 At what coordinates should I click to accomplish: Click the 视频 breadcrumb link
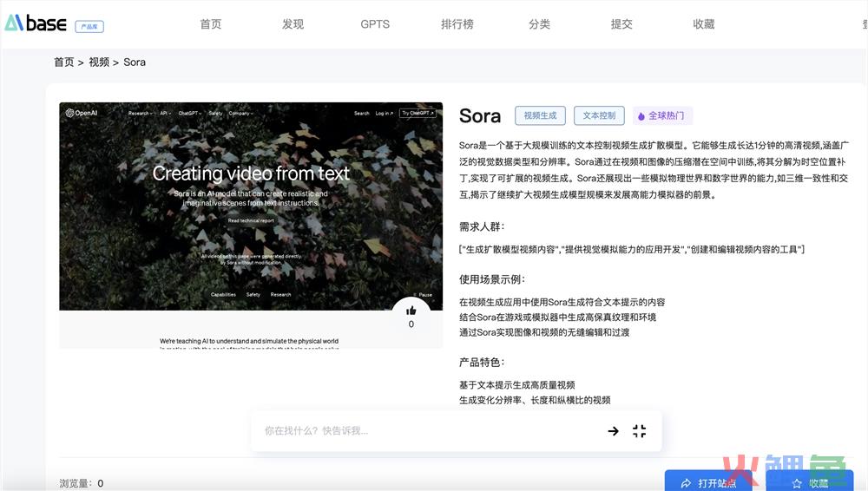(x=99, y=62)
